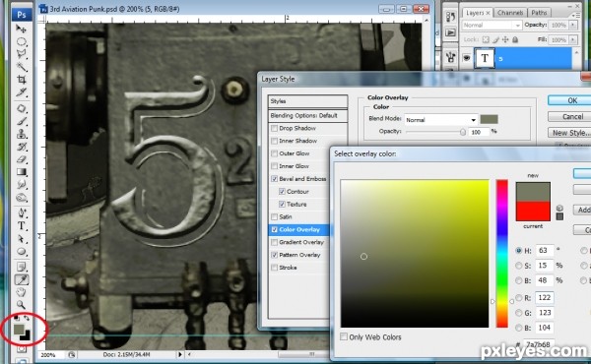Select the Ellipse shape tool
The image size is (591, 364).
pyautogui.click(x=21, y=252)
